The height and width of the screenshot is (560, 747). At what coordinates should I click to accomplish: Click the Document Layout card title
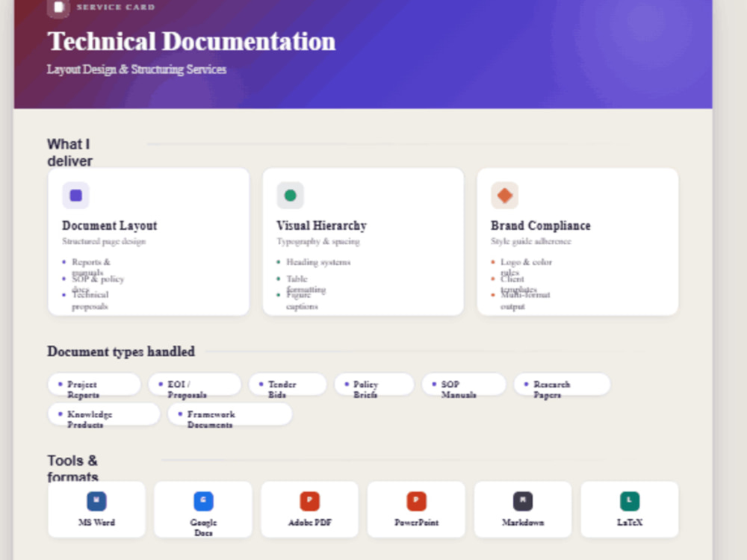pos(110,225)
